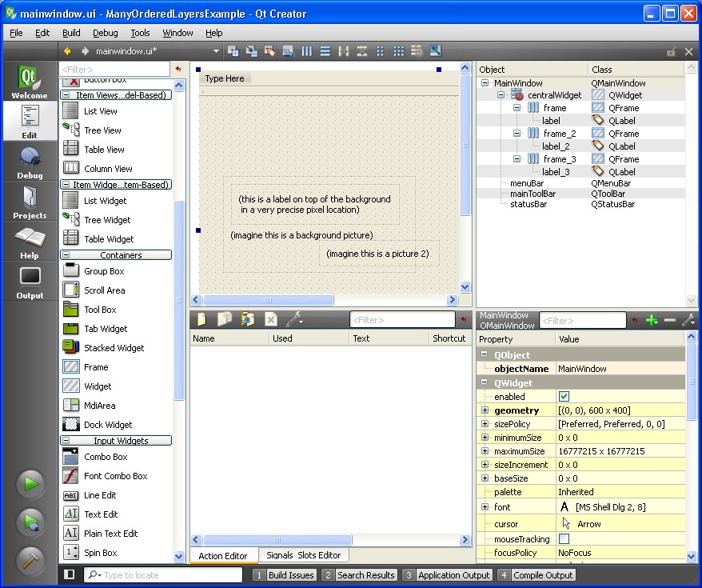Toggle the sidebar visibility button
The image size is (702, 588).
[x=70, y=574]
